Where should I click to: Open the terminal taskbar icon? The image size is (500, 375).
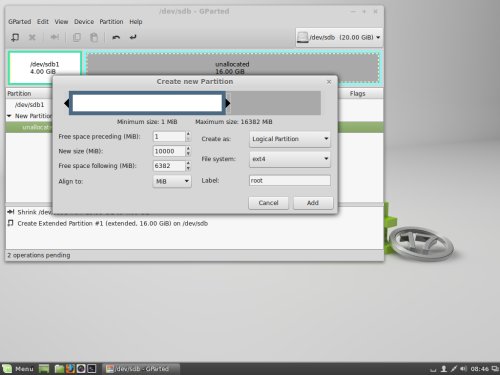92,369
